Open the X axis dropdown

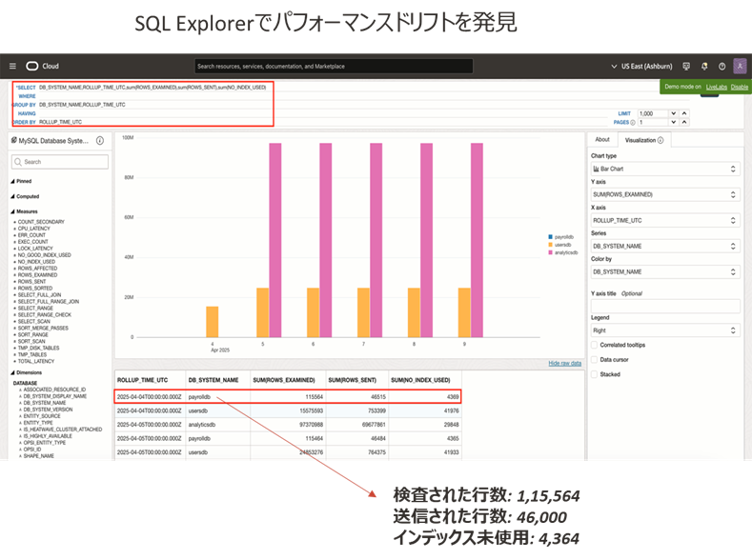tap(665, 220)
